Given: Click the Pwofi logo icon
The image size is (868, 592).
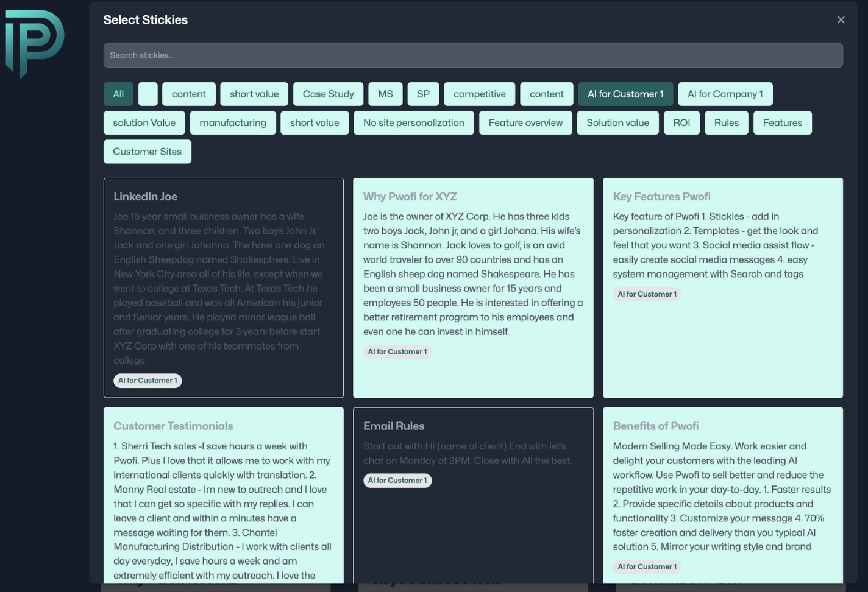Looking at the screenshot, I should coord(35,43).
